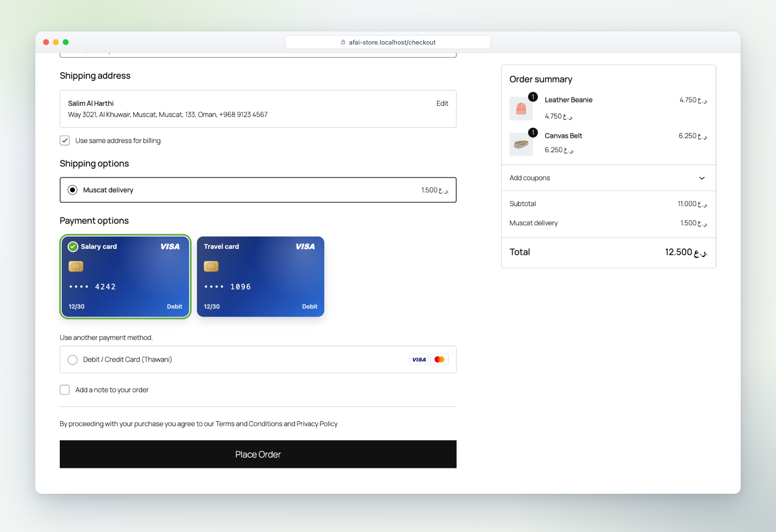Click the Leather Beanie item name
This screenshot has height=532, width=776.
point(568,100)
